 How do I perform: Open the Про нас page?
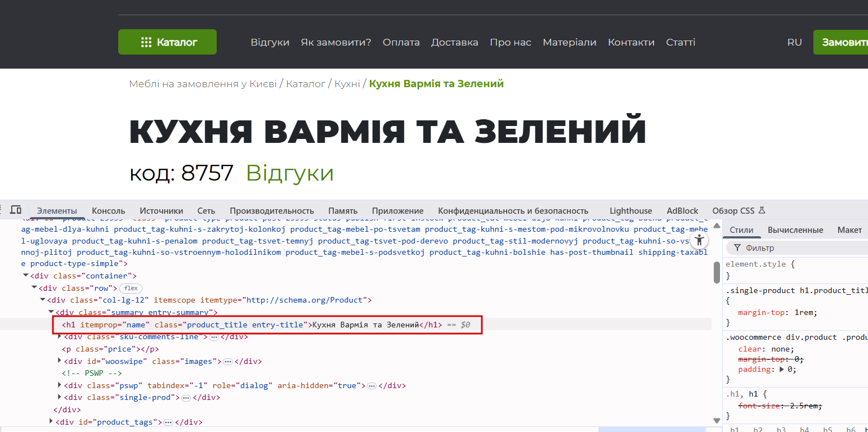[511, 42]
